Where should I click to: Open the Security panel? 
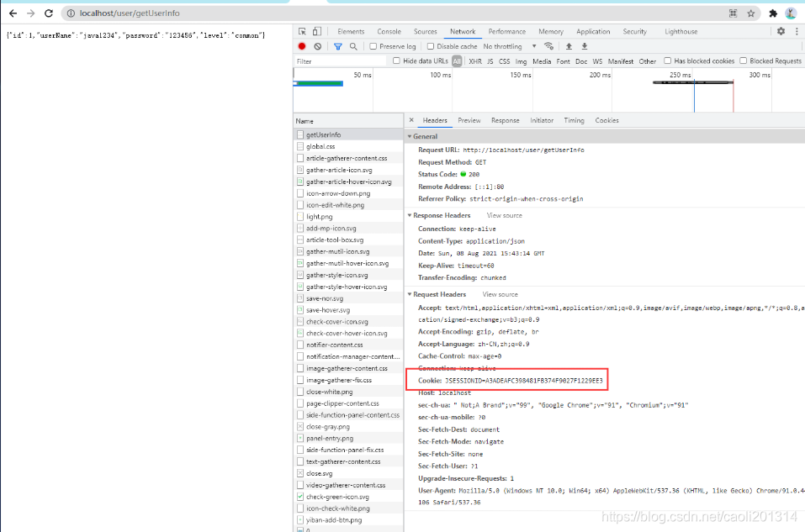click(635, 31)
